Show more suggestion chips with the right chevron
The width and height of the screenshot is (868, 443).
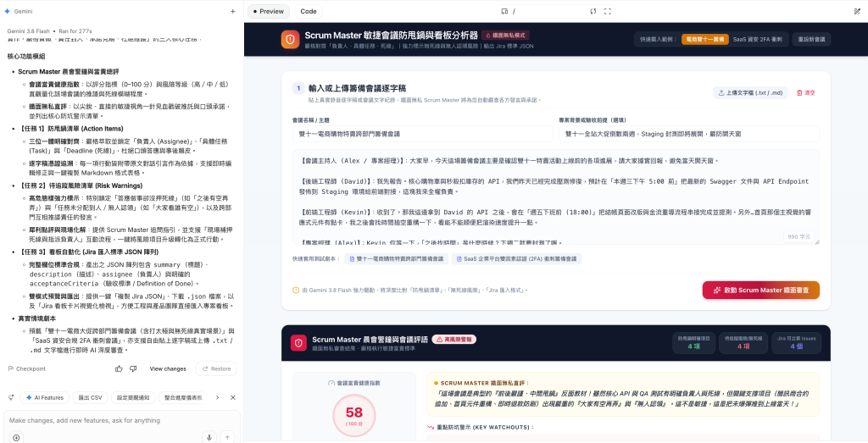tap(218, 397)
